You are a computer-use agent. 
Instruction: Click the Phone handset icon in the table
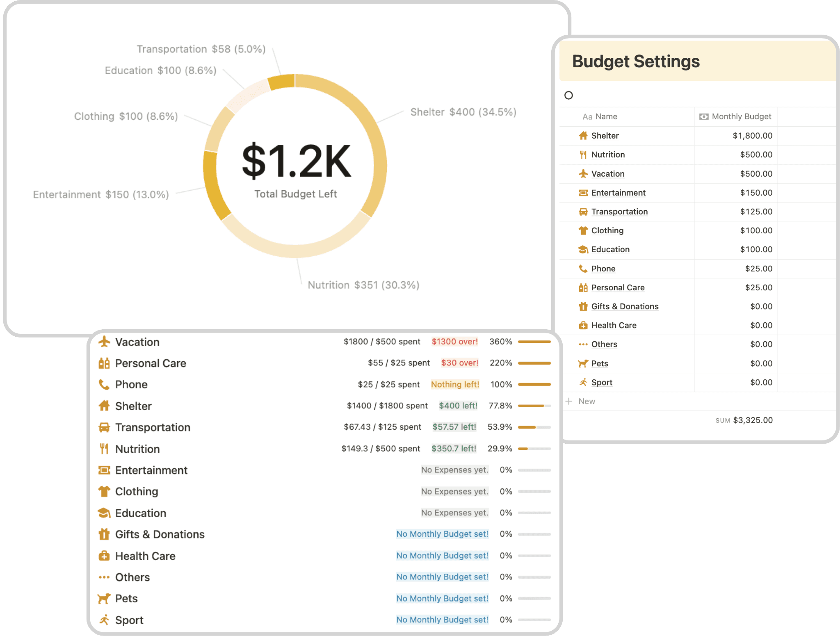tap(584, 269)
